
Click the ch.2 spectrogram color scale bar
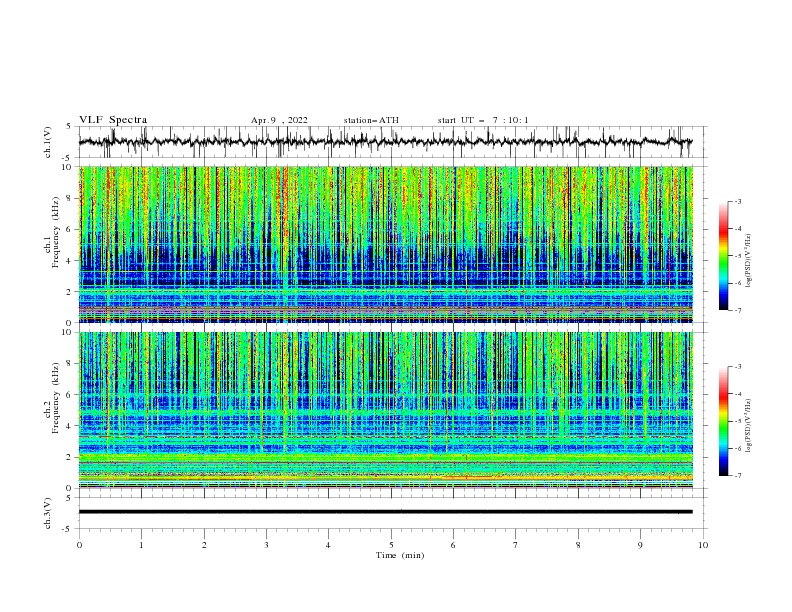click(723, 421)
